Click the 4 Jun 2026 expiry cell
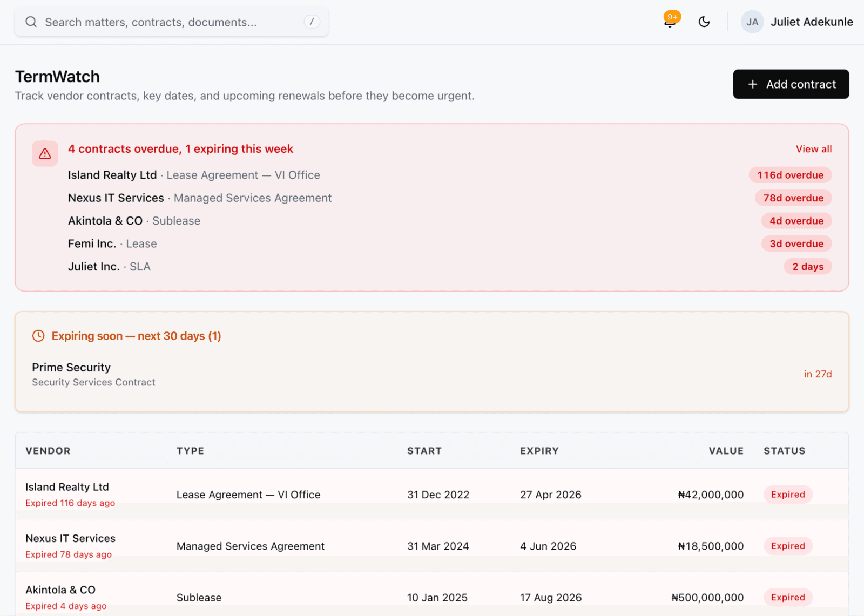 coord(548,546)
